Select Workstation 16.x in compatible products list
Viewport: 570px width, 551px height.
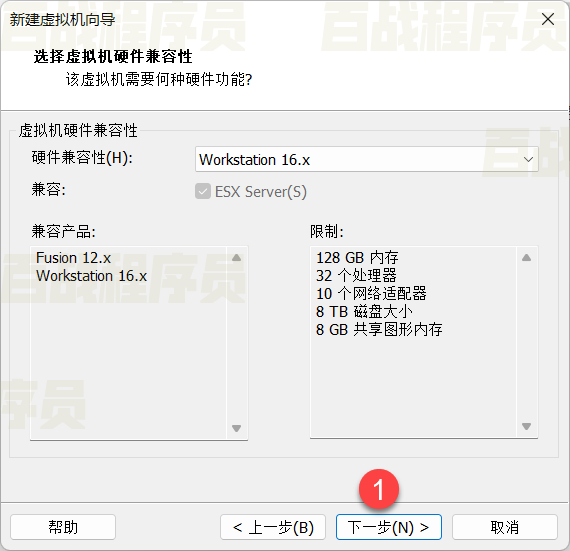coord(91,276)
